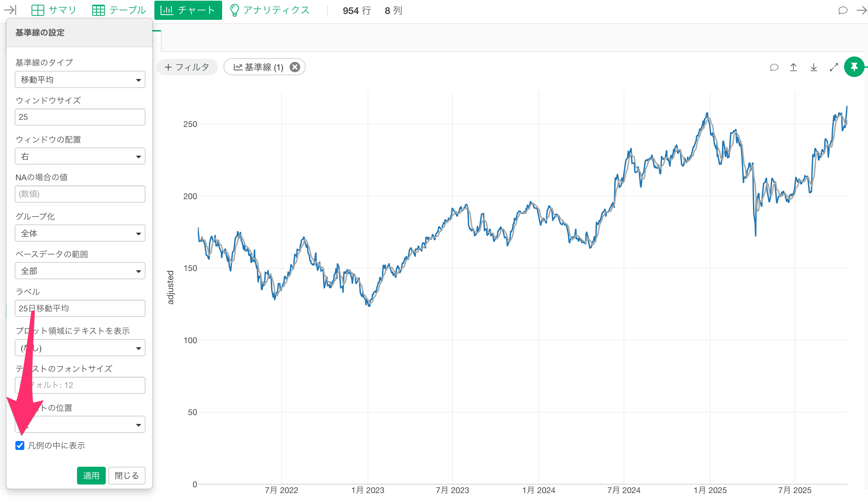This screenshot has width=868, height=503.
Task: Switch to the サマリ tab
Action: (54, 10)
